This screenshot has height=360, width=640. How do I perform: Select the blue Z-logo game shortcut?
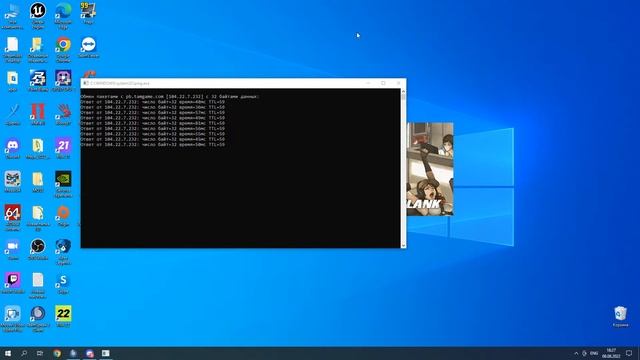[38, 79]
